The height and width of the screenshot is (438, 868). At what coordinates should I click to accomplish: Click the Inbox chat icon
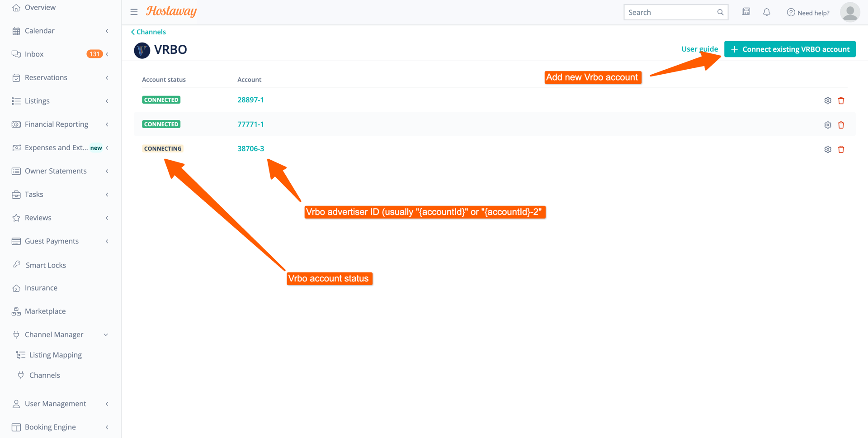click(x=16, y=54)
